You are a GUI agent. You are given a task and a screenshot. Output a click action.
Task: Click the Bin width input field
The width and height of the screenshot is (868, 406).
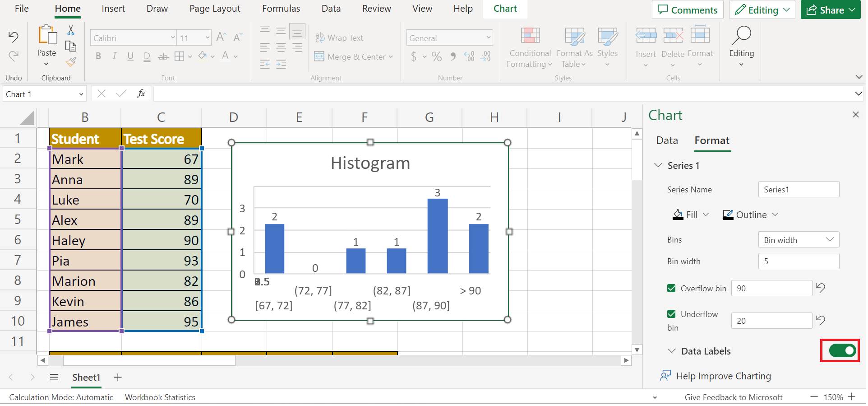pyautogui.click(x=798, y=261)
